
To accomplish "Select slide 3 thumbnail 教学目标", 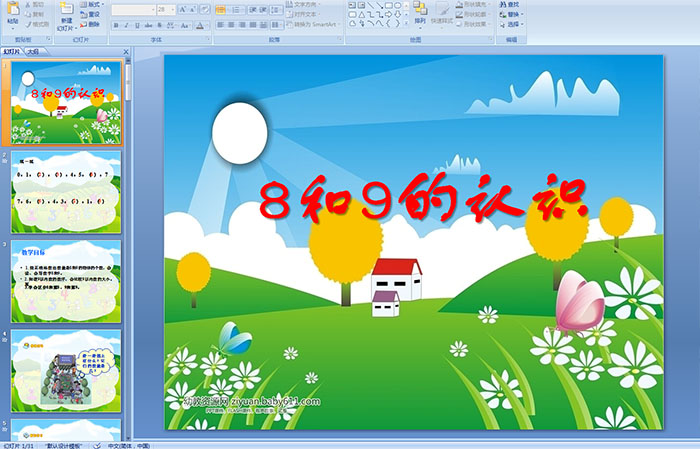I will pos(66,282).
